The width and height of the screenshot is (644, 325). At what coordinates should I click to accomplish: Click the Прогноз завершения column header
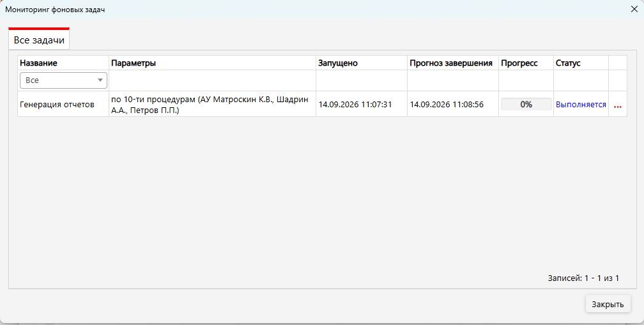pos(452,63)
